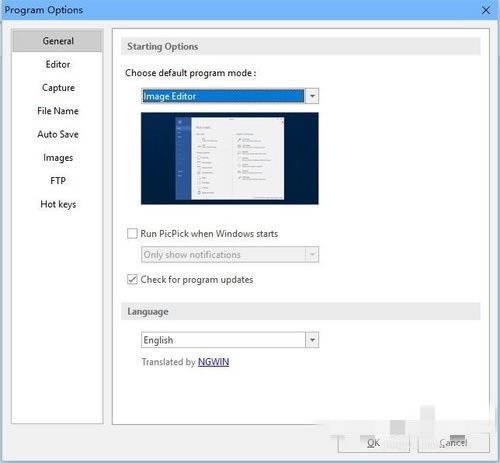Enable Run PicPick when Windows starts
This screenshot has height=463, width=500.
tap(132, 233)
